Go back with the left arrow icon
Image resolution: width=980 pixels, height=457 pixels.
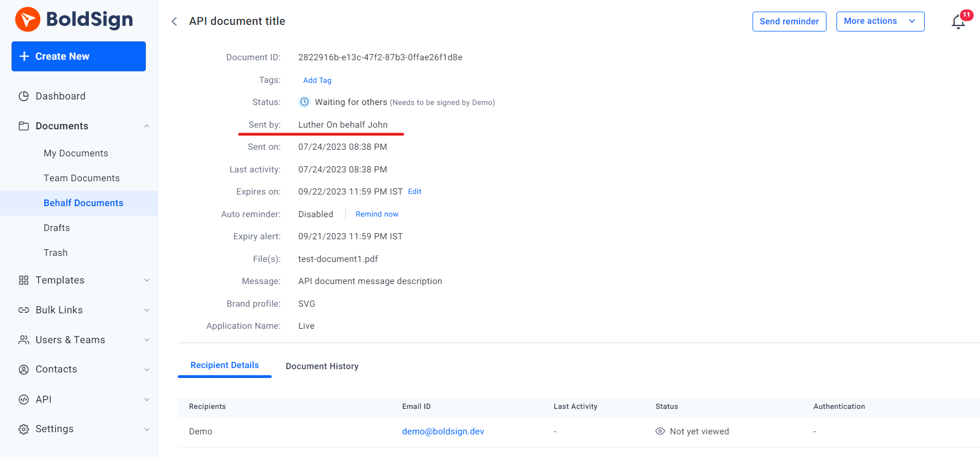click(x=174, y=22)
